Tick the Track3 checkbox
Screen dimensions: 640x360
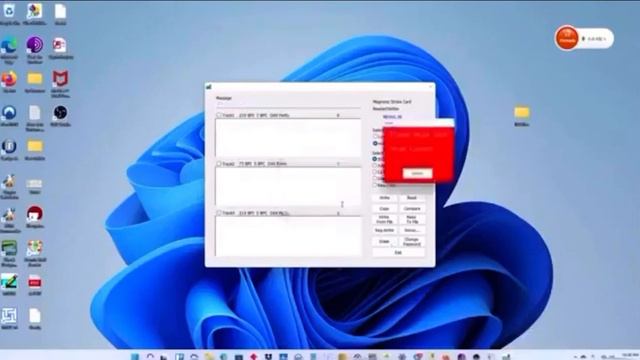click(219, 213)
